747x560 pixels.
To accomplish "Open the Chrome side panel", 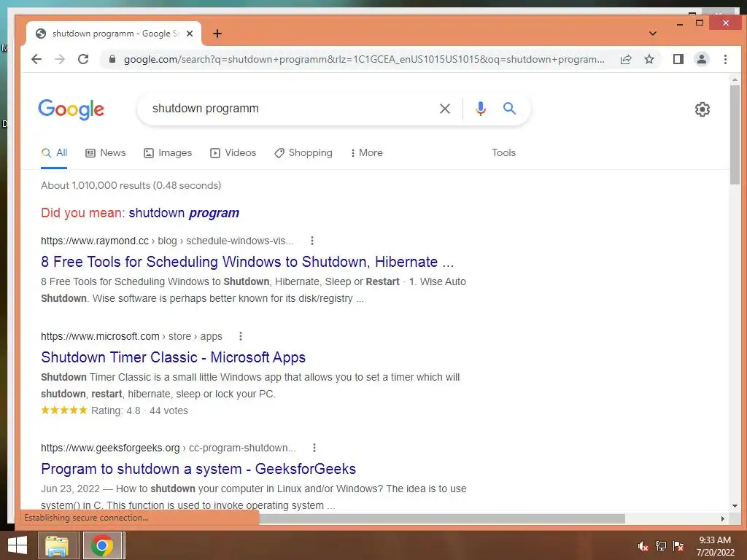I will point(678,59).
